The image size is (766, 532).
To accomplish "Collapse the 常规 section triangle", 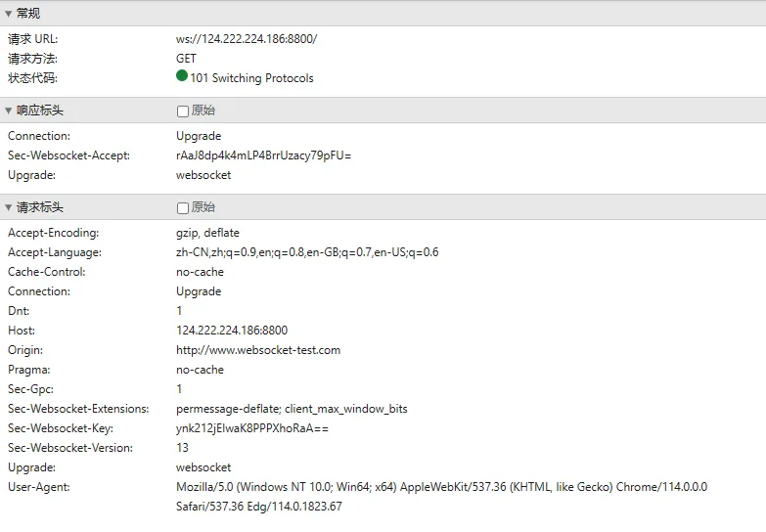I will click(9, 14).
